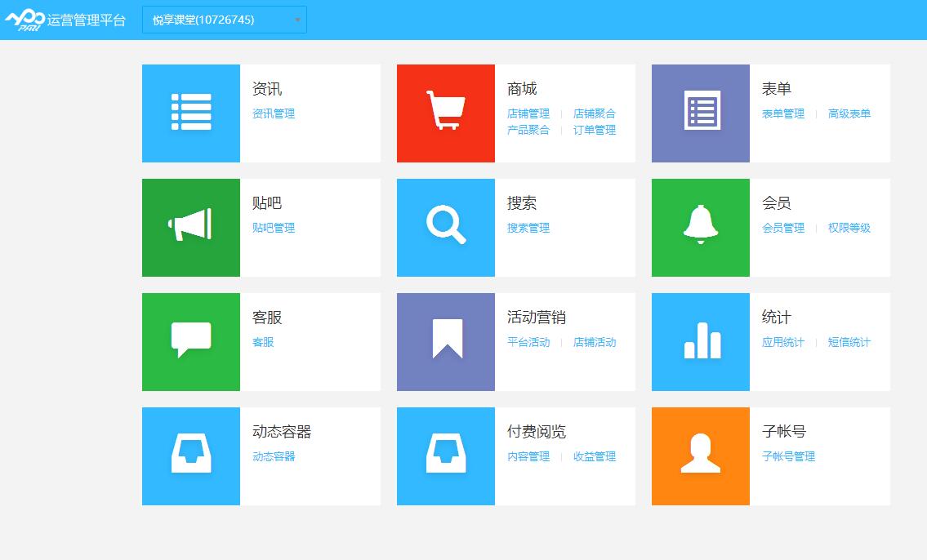Click the blue list icon for 资讯
This screenshot has height=560, width=927.
(191, 113)
